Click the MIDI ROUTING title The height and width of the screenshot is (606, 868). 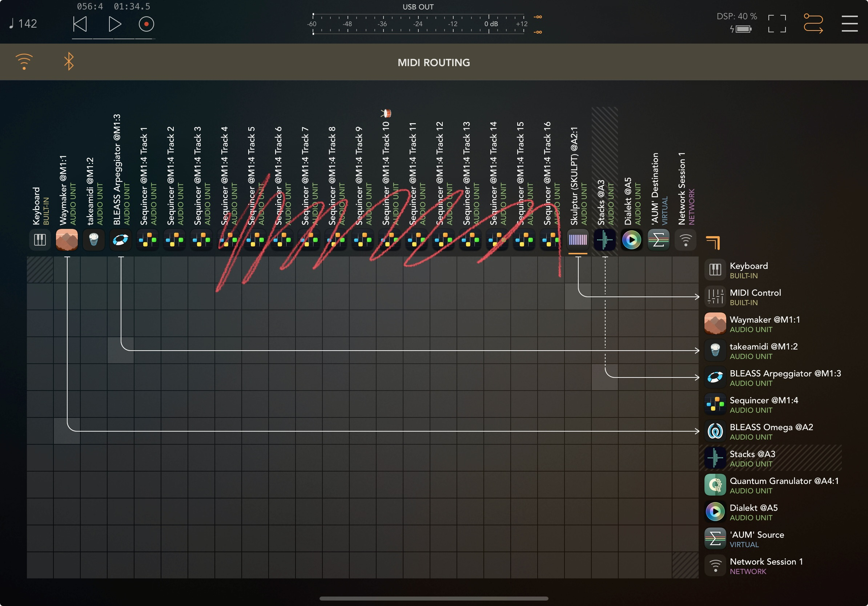pyautogui.click(x=434, y=62)
